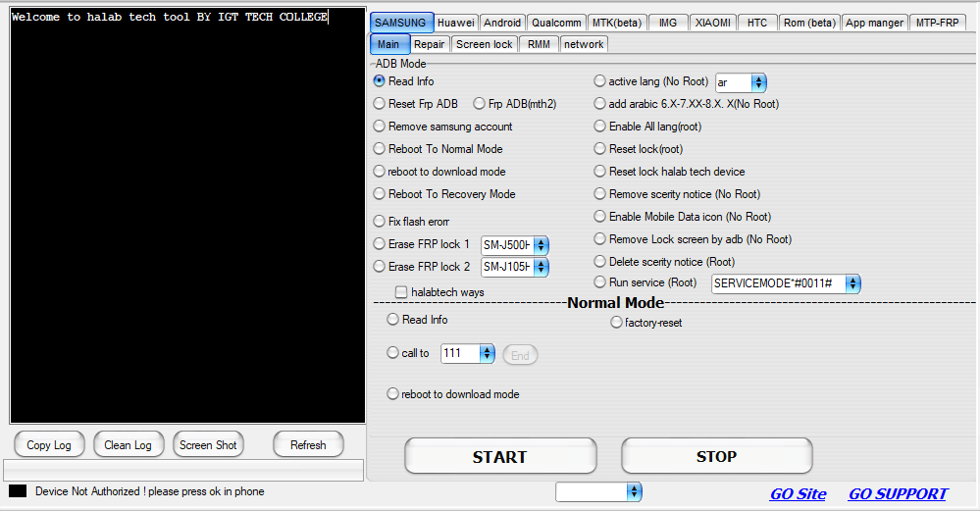Viewport: 980px width, 511px height.
Task: Open the Repair sub-tab
Action: (429, 45)
